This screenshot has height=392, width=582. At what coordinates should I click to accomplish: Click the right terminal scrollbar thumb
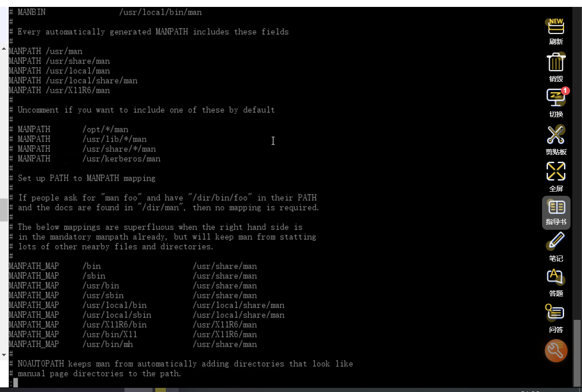pyautogui.click(x=577, y=353)
